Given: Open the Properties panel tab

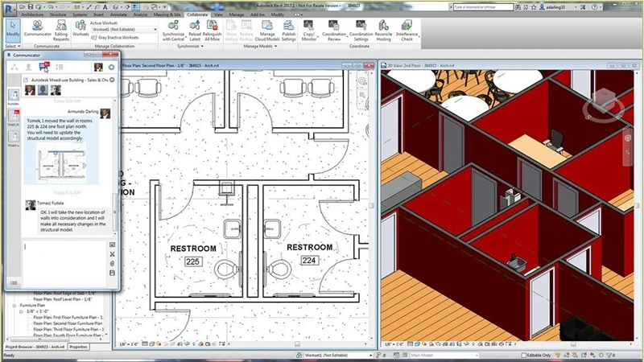Looking at the screenshot, I should click(x=79, y=347).
